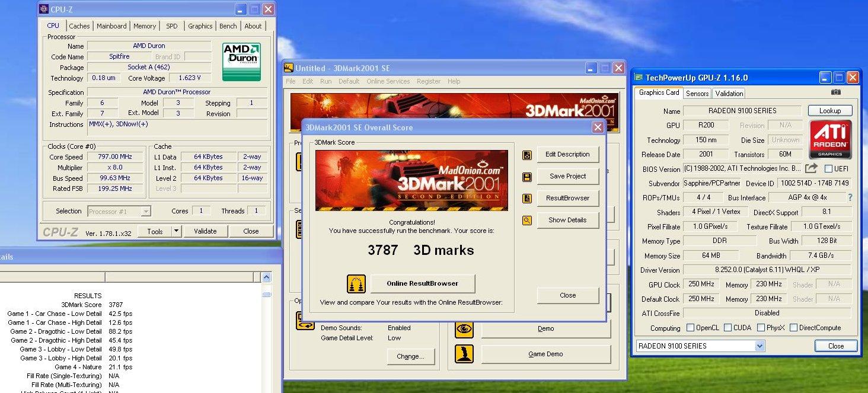Image resolution: width=868 pixels, height=393 pixels.
Task: Click the Change... button in 3DMark options
Action: click(x=411, y=357)
